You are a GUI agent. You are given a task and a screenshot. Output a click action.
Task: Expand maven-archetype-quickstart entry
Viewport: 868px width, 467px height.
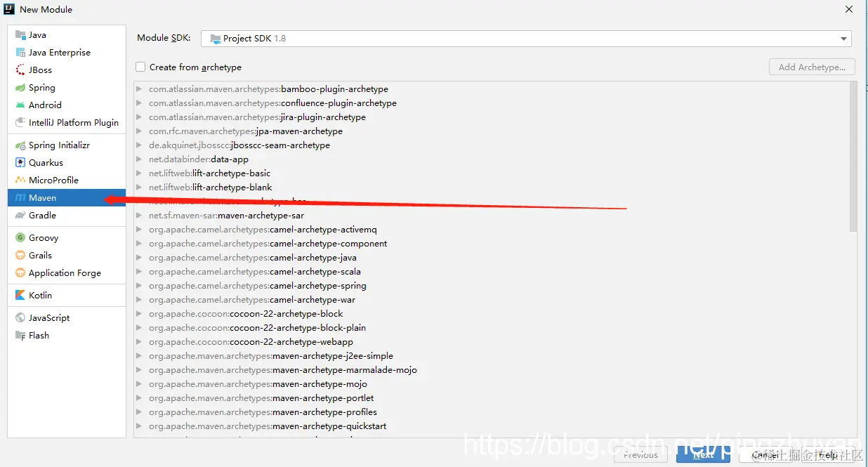[140, 426]
